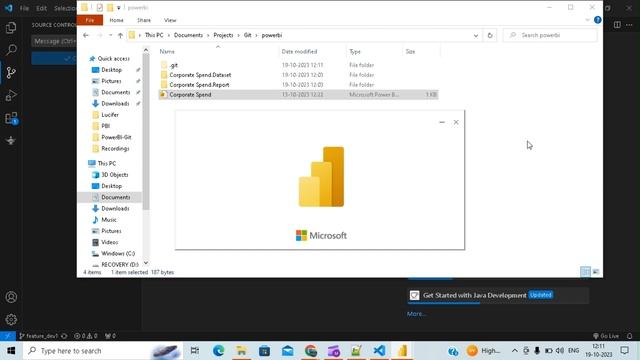Click the taskbar search box
640x360 pixels.
(x=102, y=351)
